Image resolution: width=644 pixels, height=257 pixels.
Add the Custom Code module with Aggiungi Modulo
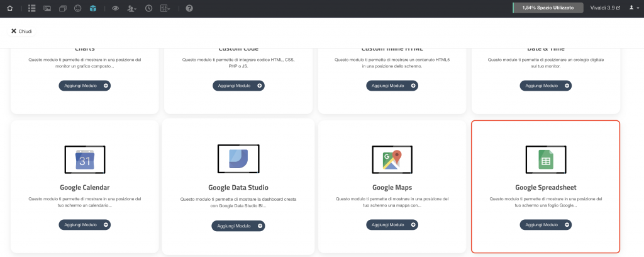click(238, 86)
